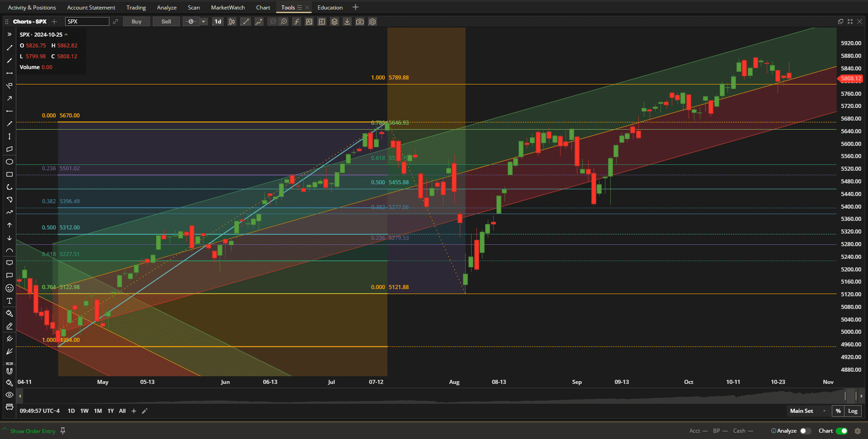
Task: Add custom time range with plus
Action: pyautogui.click(x=134, y=411)
